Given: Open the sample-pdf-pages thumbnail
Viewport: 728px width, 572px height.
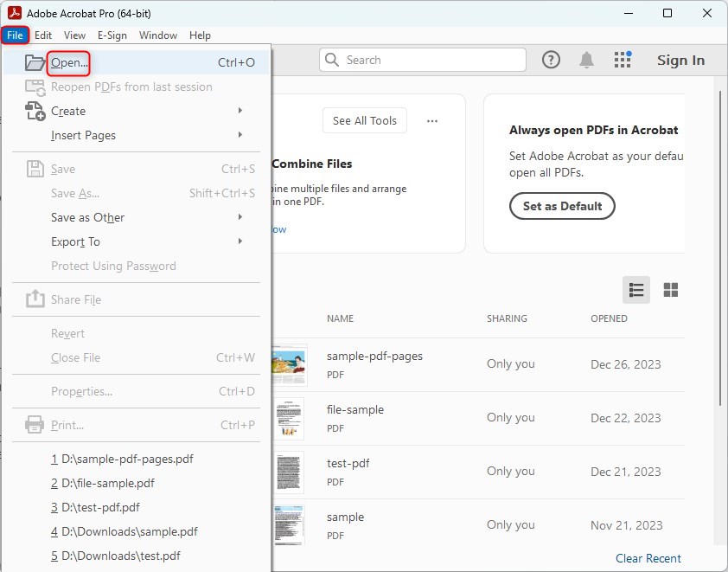Looking at the screenshot, I should pyautogui.click(x=289, y=364).
